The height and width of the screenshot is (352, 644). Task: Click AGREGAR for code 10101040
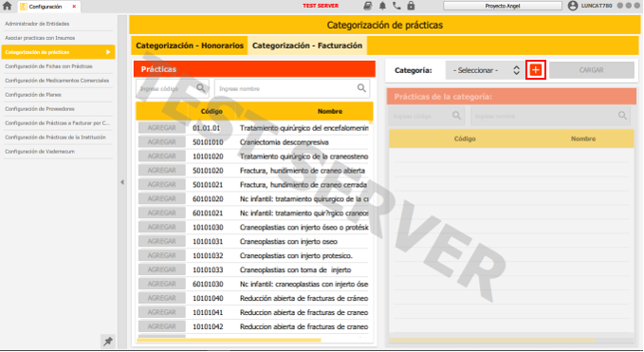click(162, 298)
